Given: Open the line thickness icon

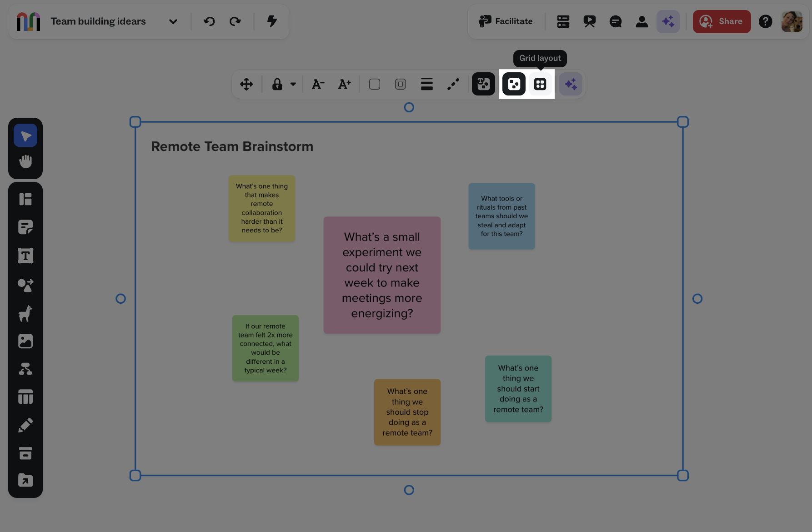Looking at the screenshot, I should coord(427,84).
